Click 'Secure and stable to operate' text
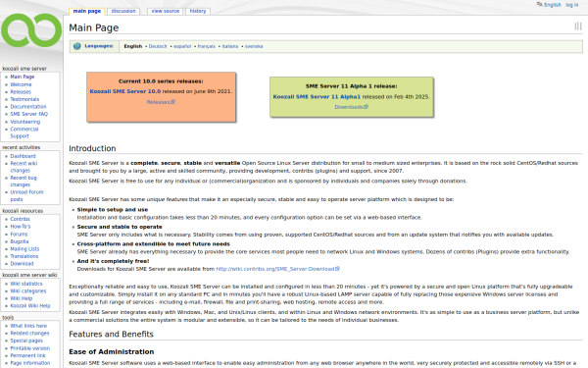 pos(120,227)
